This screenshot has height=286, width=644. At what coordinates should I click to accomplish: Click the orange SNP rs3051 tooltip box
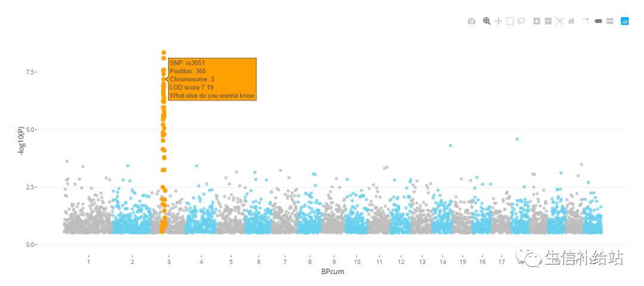(212, 79)
